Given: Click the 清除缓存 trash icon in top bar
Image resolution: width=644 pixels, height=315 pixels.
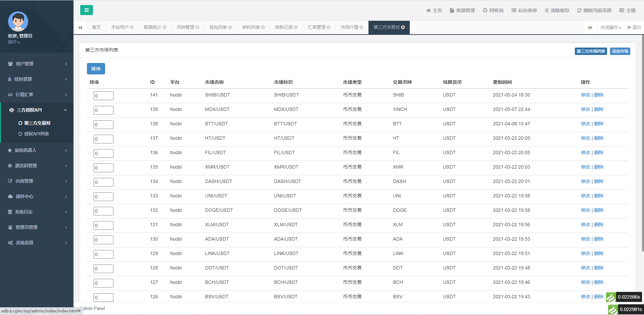Looking at the screenshot, I should [547, 10].
